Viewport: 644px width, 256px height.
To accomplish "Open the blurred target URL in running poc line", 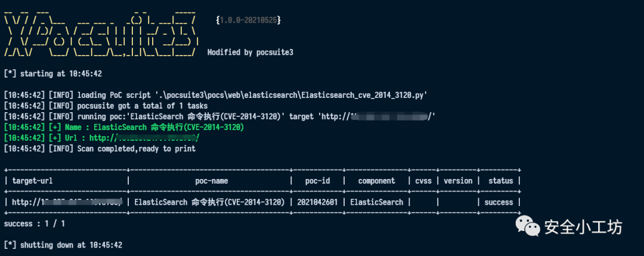I will [x=392, y=117].
